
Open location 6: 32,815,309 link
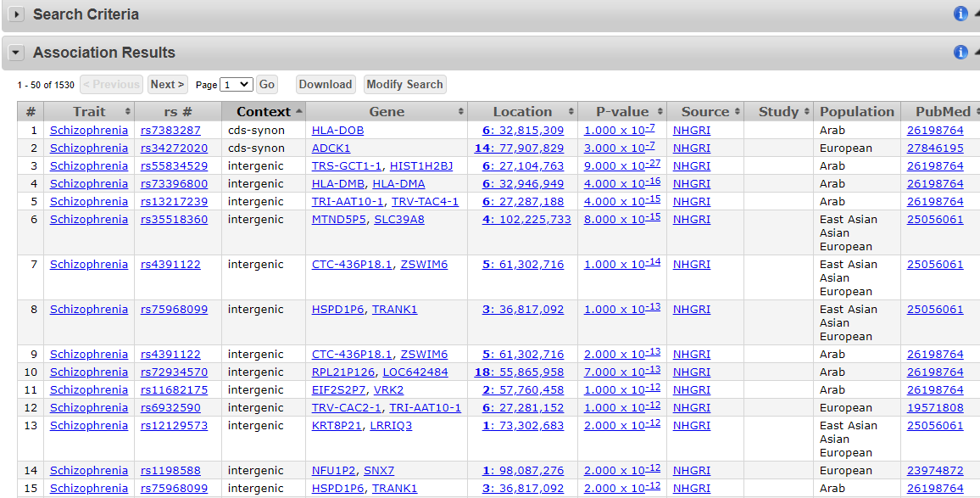(523, 130)
